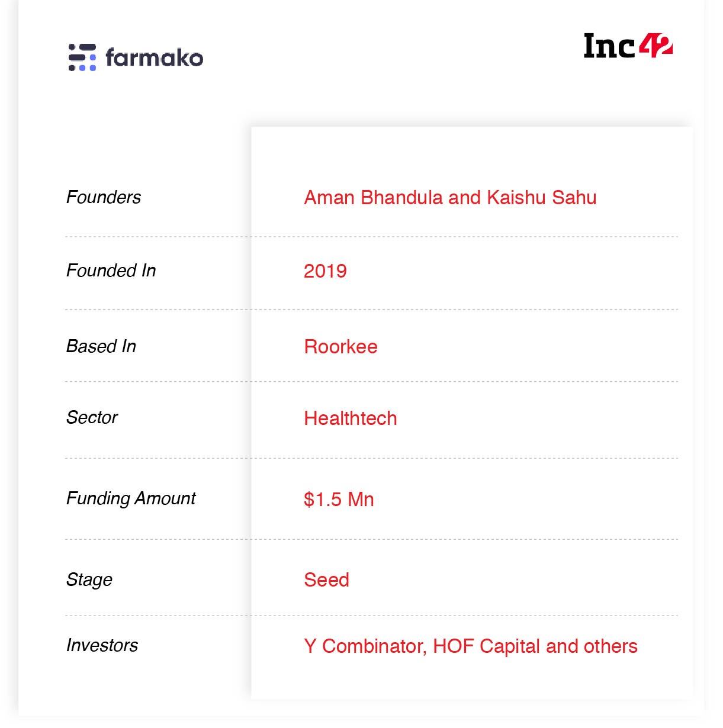Select the Stage label
This screenshot has height=728, width=723.
point(89,579)
